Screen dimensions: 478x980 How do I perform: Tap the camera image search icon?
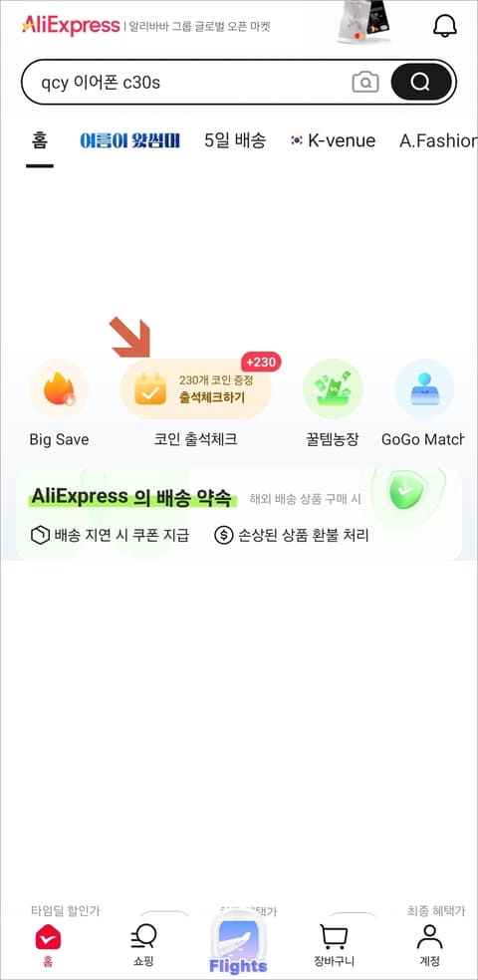[x=365, y=82]
